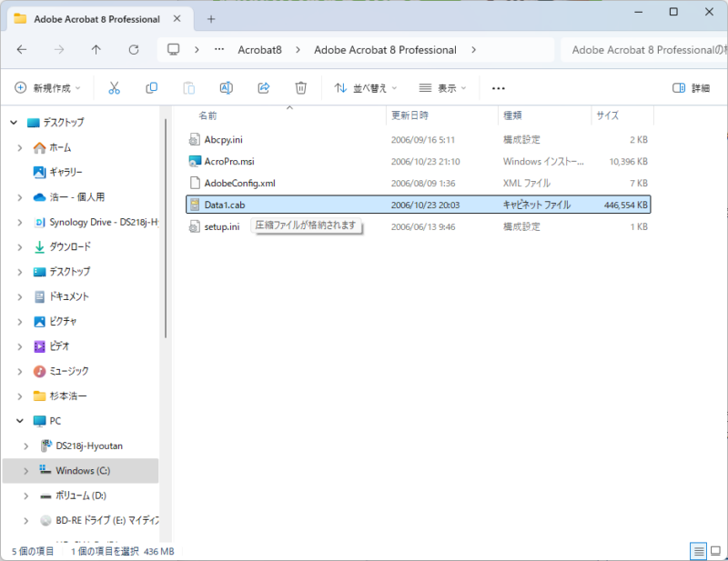The image size is (728, 561).
Task: Open more options ellipsis in toolbar
Action: (x=498, y=87)
